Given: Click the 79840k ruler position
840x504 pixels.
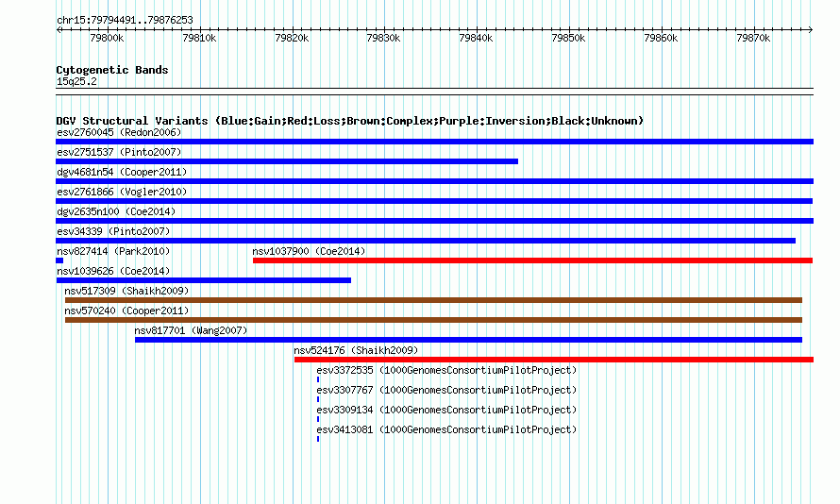Looking at the screenshot, I should [x=477, y=38].
